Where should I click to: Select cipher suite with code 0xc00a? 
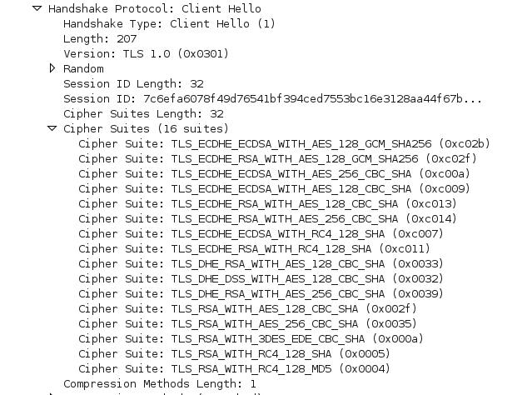274,173
